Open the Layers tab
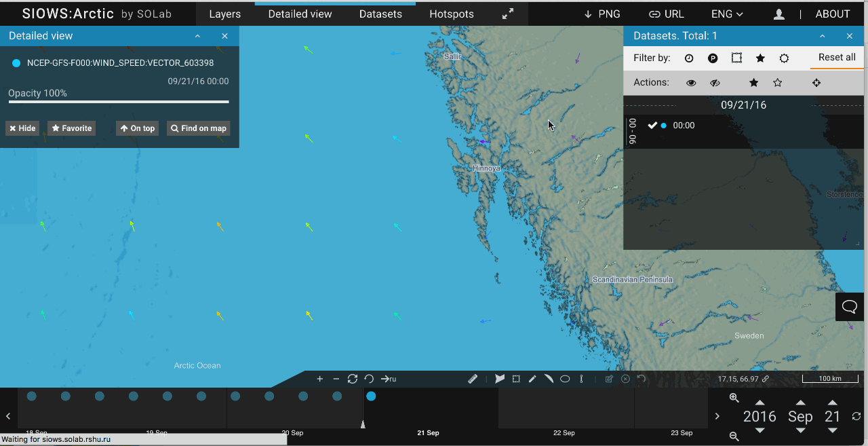The width and height of the screenshot is (868, 446). click(225, 14)
